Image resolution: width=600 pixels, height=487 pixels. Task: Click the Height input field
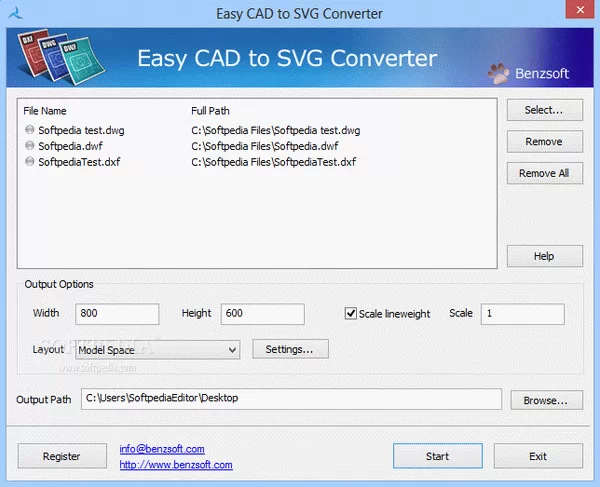(x=262, y=314)
